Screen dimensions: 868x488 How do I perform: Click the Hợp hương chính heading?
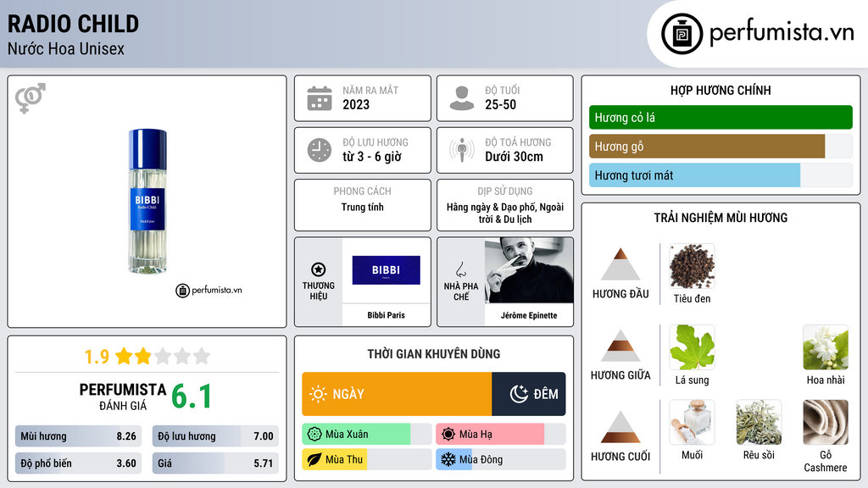[721, 90]
